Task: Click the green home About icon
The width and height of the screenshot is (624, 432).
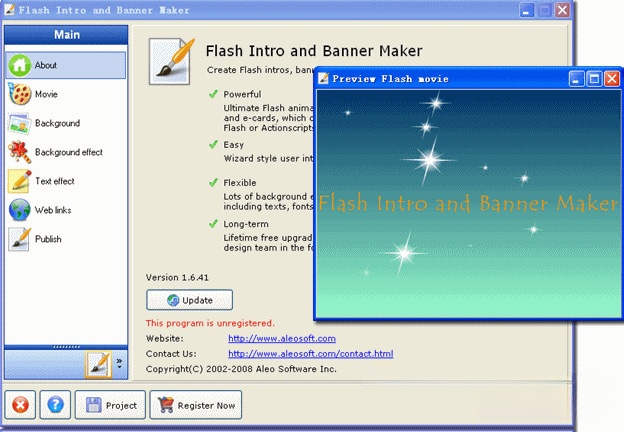Action: pyautogui.click(x=19, y=65)
